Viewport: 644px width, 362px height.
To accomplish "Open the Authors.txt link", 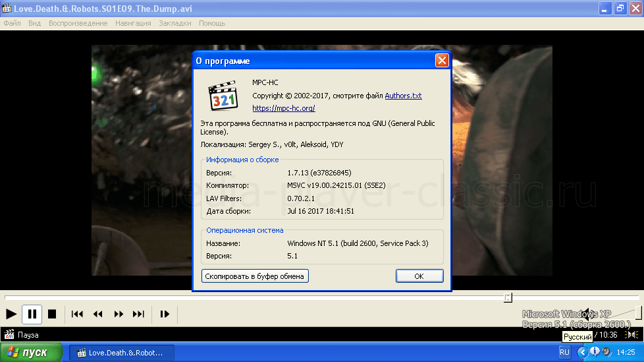I will pyautogui.click(x=403, y=96).
